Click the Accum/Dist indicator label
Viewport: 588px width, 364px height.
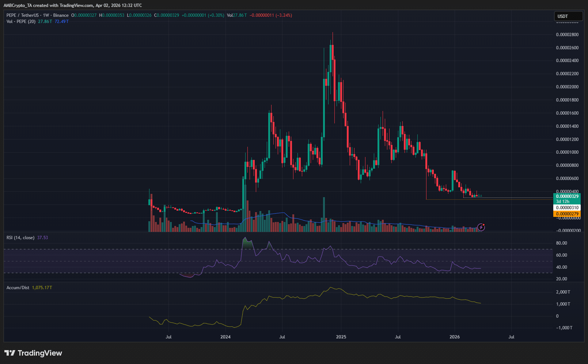coord(18,288)
